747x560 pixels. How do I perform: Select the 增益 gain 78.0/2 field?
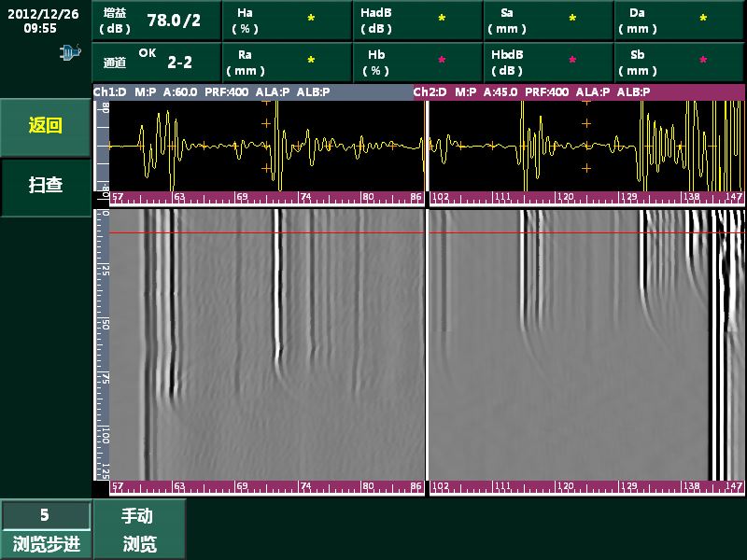point(157,21)
